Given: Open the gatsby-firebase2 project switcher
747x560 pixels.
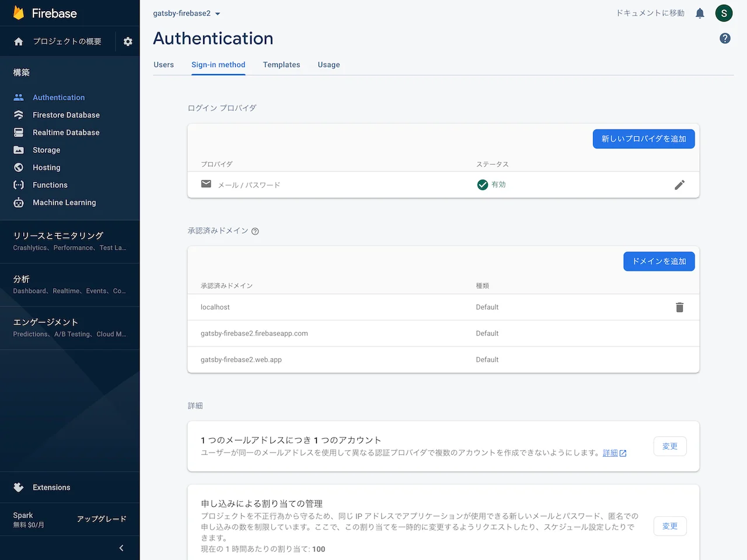Looking at the screenshot, I should coord(187,13).
